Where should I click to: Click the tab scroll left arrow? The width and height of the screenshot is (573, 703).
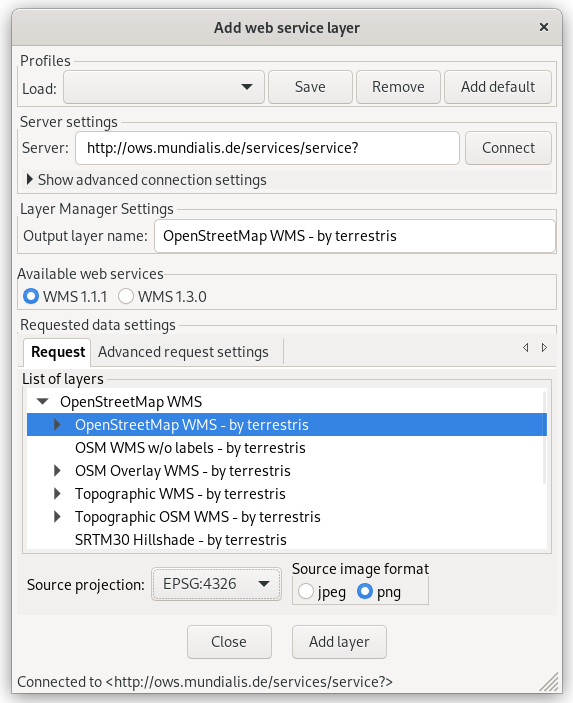point(525,347)
